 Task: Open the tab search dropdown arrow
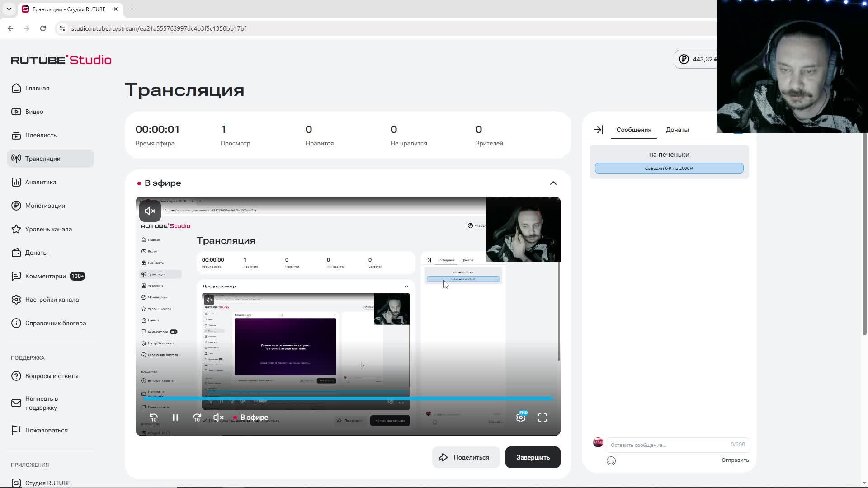click(x=9, y=9)
